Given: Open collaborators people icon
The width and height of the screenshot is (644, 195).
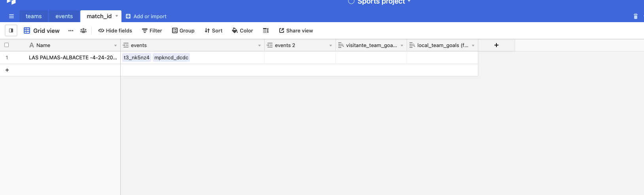Looking at the screenshot, I should click(x=83, y=30).
